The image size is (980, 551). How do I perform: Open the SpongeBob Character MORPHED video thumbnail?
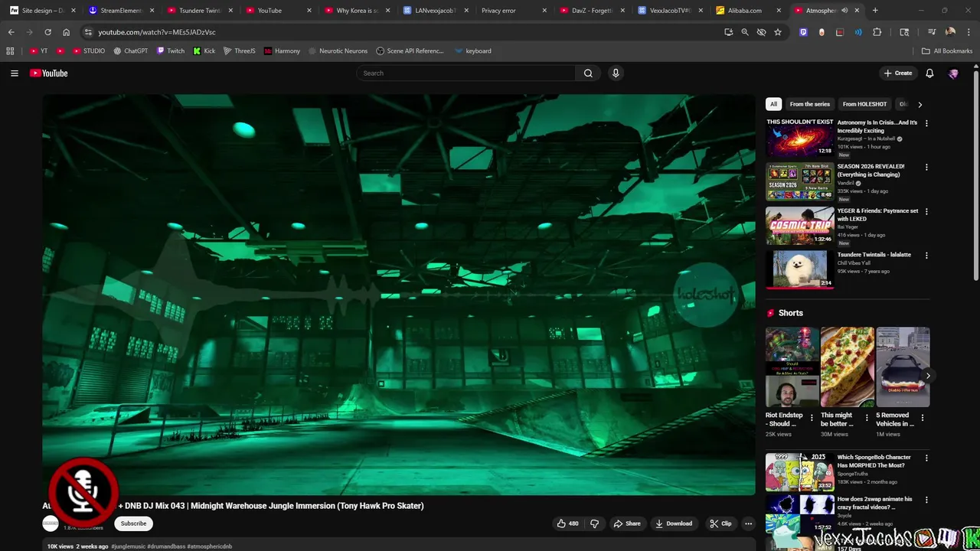tap(800, 472)
